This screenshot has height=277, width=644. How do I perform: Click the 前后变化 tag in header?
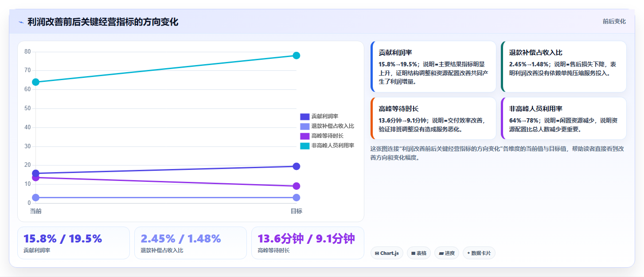(x=614, y=21)
